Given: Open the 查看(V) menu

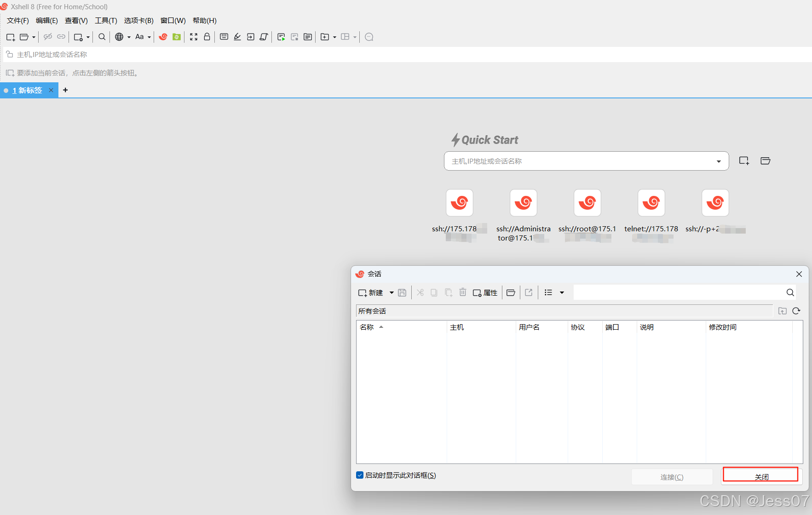Looking at the screenshot, I should tap(76, 21).
